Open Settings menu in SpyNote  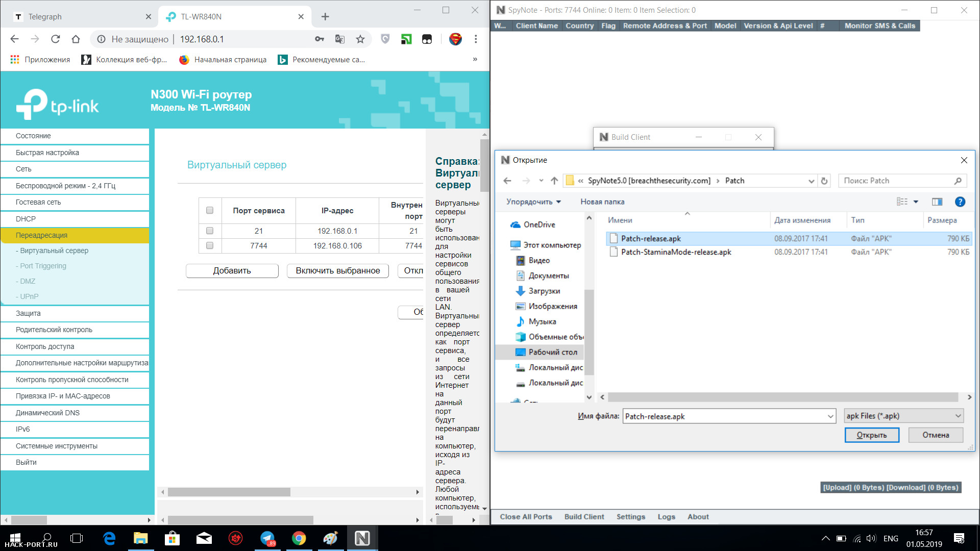630,517
